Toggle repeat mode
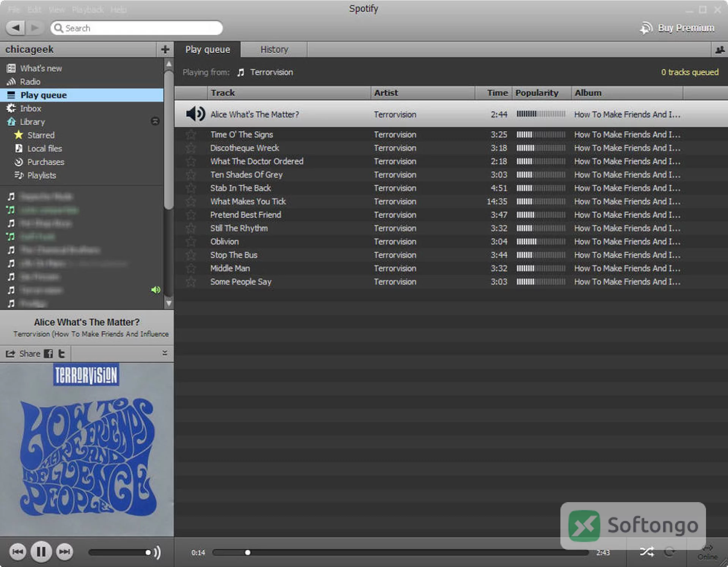The width and height of the screenshot is (728, 567). tap(670, 551)
